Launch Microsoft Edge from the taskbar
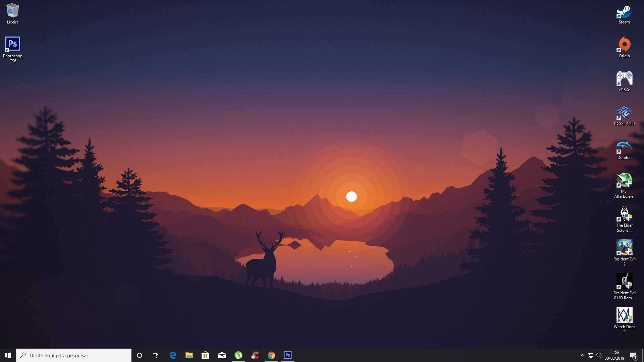The width and height of the screenshot is (644, 362). pyautogui.click(x=173, y=355)
